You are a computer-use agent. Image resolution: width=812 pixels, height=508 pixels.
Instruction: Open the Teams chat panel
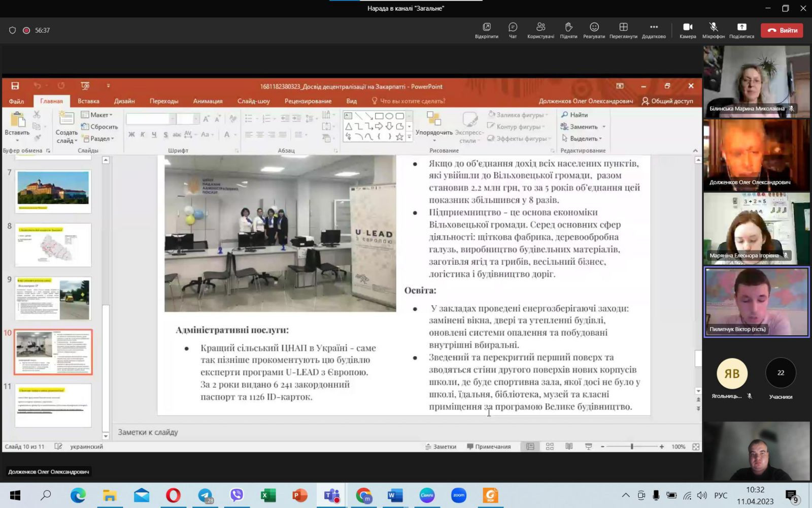(513, 30)
